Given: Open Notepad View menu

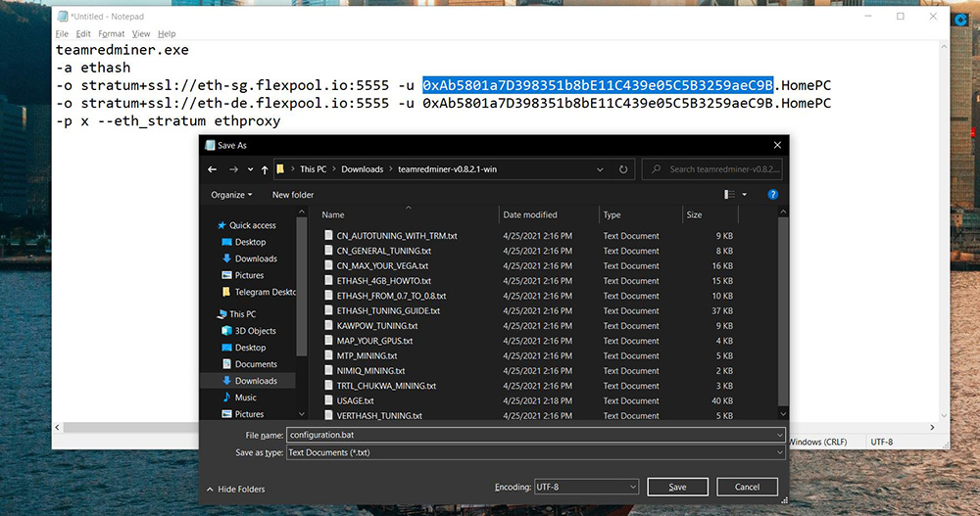Looking at the screenshot, I should point(140,33).
